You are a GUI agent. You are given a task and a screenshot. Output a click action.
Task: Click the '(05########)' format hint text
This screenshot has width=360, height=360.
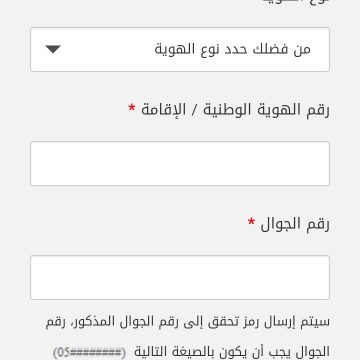tap(89, 352)
